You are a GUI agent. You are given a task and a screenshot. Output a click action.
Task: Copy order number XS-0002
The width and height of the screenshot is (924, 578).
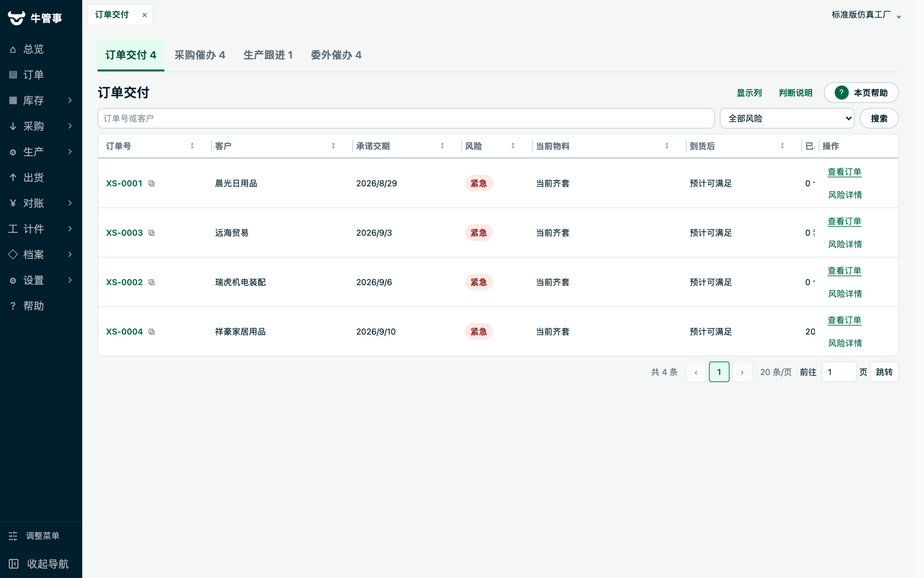tap(151, 283)
